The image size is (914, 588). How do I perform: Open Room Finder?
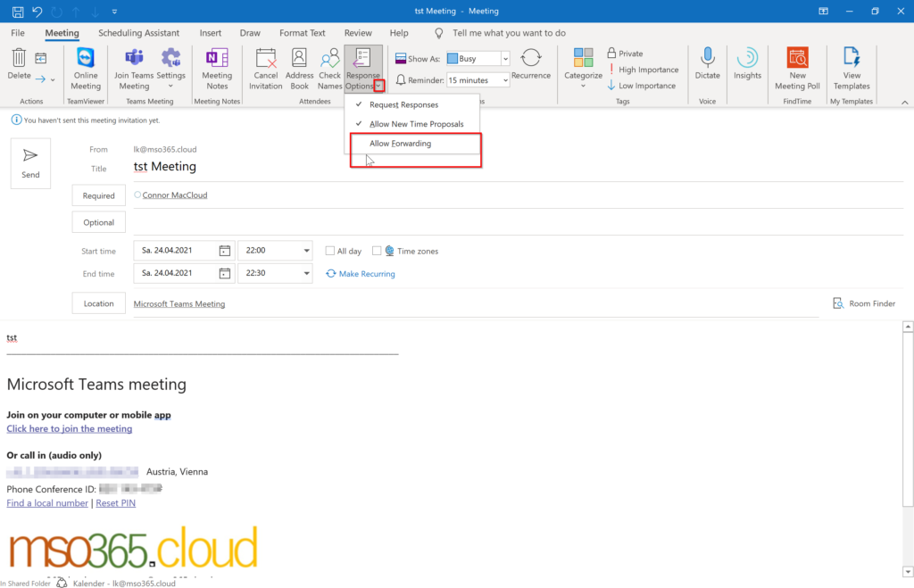(x=864, y=303)
